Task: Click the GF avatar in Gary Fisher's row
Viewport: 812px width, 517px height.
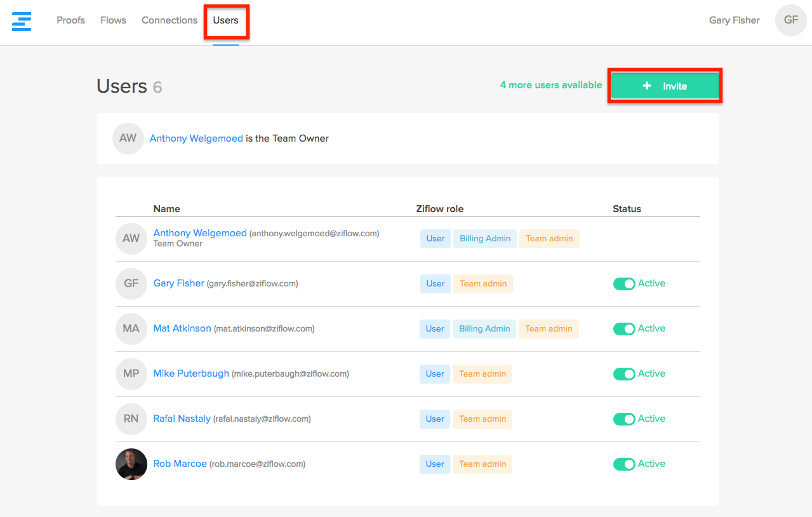Action: pos(131,284)
